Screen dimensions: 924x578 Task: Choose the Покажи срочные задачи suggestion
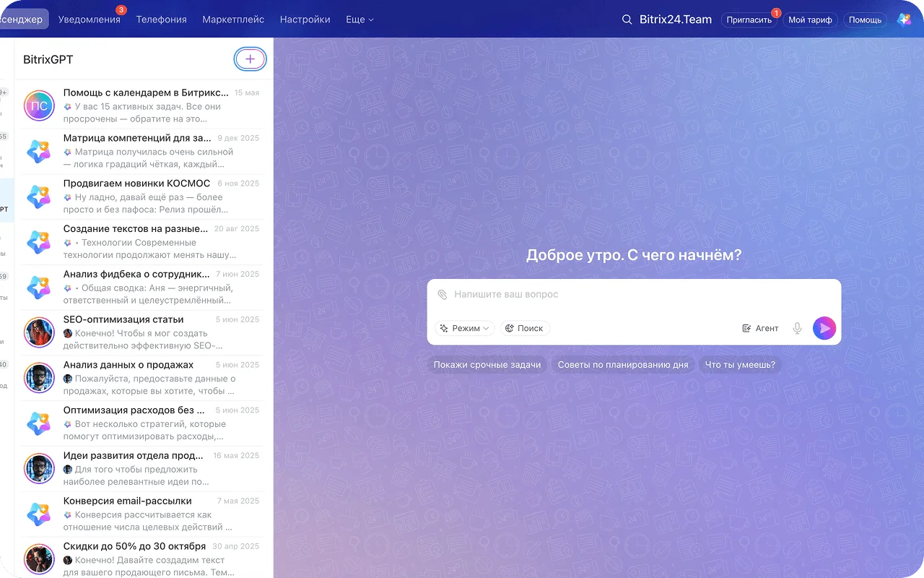tap(487, 365)
